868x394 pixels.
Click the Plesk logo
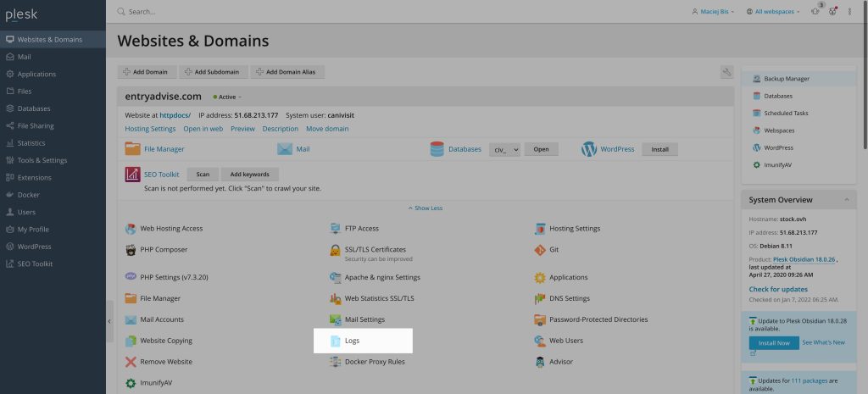(x=21, y=15)
